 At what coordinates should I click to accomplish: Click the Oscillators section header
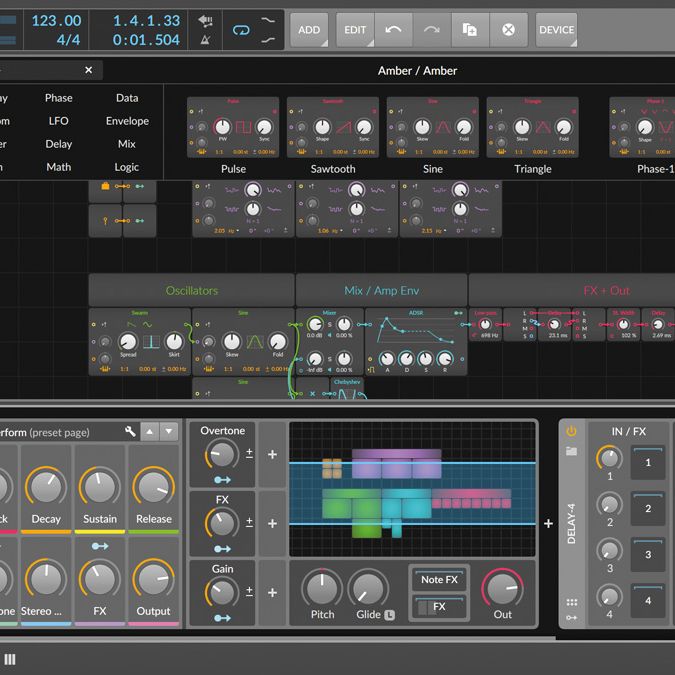(x=192, y=291)
